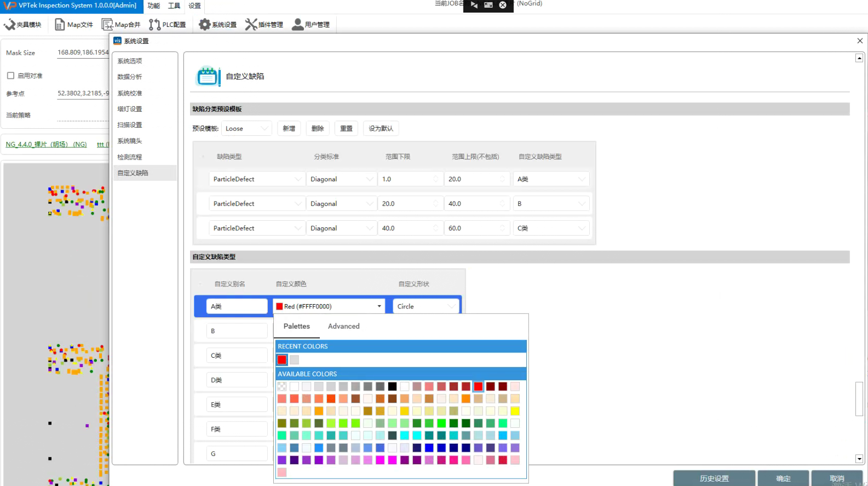The width and height of the screenshot is (868, 486).
Task: Select 自定义缺陷 in the sidebar
Action: pos(145,173)
